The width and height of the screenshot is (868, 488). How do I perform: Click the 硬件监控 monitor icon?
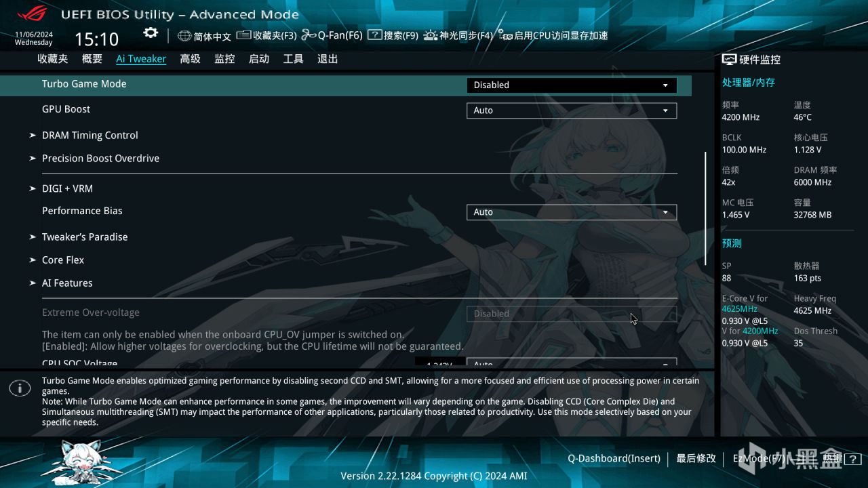point(729,60)
